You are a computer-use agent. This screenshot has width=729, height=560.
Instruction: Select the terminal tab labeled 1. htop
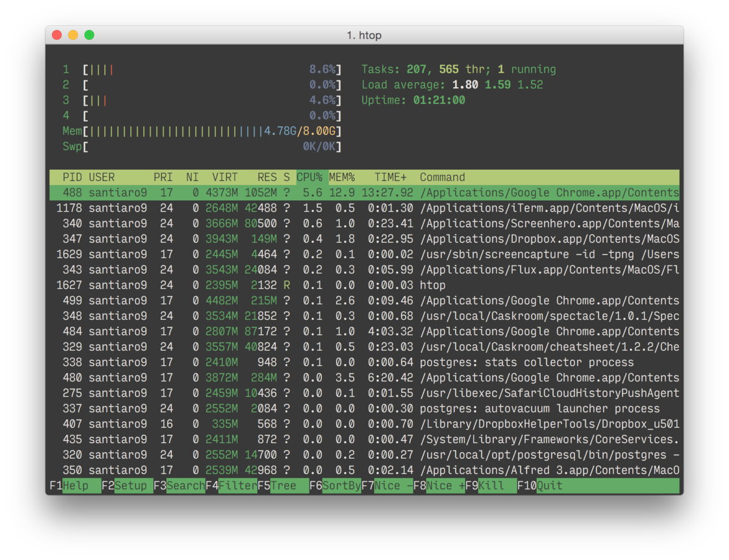click(x=366, y=35)
